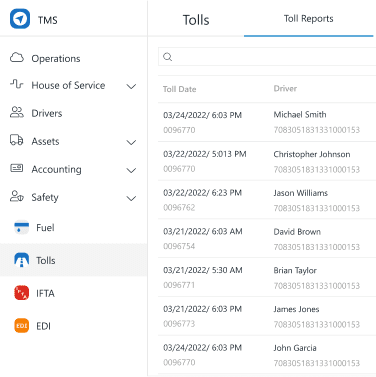Select the James Jones driver name
Screen dimensions: 376x377
296,309
